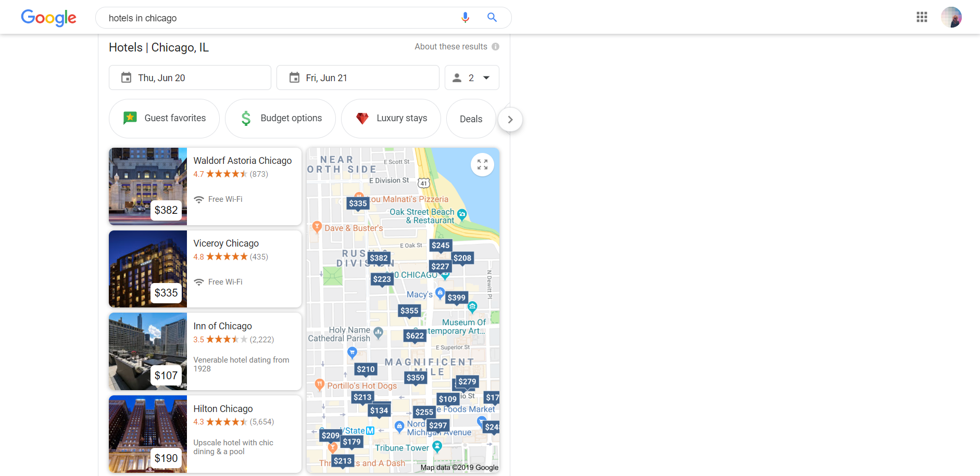This screenshot has width=980, height=476.
Task: Select the $255 price marker on map
Action: click(424, 412)
